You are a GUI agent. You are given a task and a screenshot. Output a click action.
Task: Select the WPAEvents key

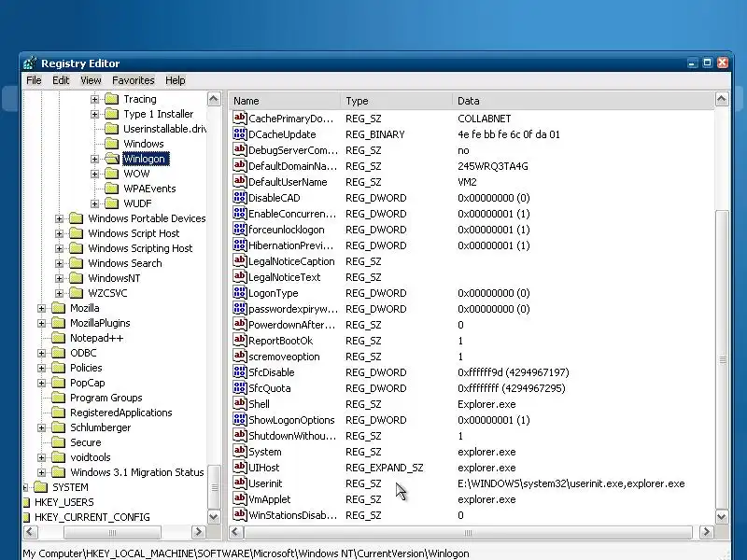149,189
